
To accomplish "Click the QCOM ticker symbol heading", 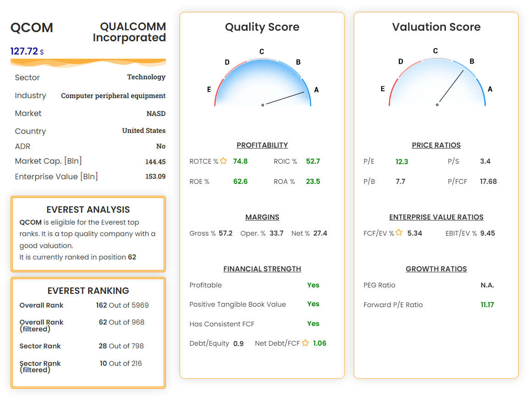I will click(x=32, y=28).
